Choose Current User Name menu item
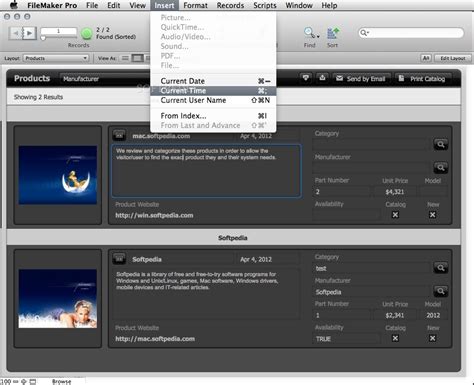 [213, 100]
